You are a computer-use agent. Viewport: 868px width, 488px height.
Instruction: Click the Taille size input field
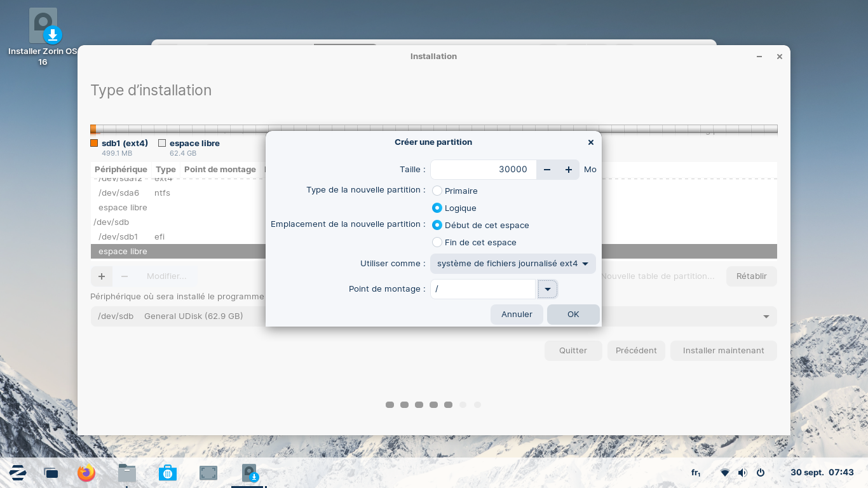483,170
